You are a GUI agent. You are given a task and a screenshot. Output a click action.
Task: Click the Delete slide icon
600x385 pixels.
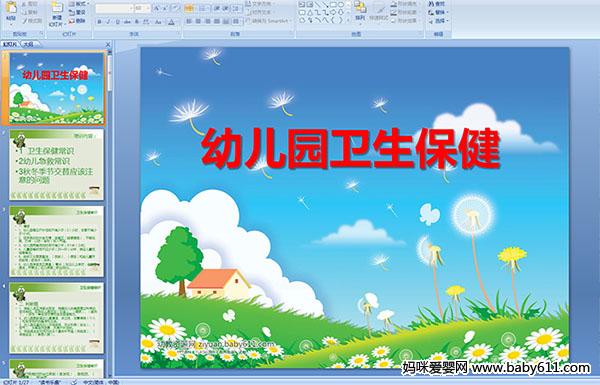click(78, 21)
